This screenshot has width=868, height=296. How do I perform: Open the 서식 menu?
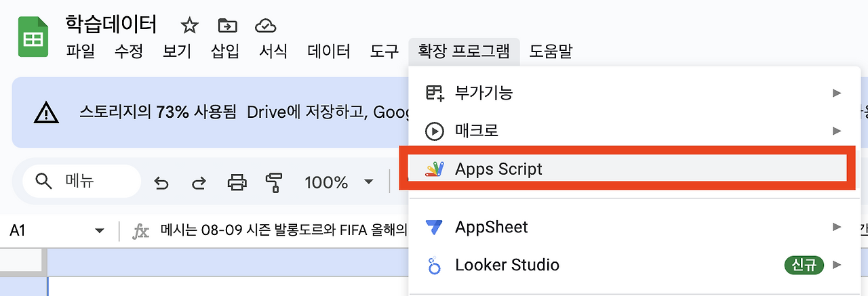click(273, 51)
